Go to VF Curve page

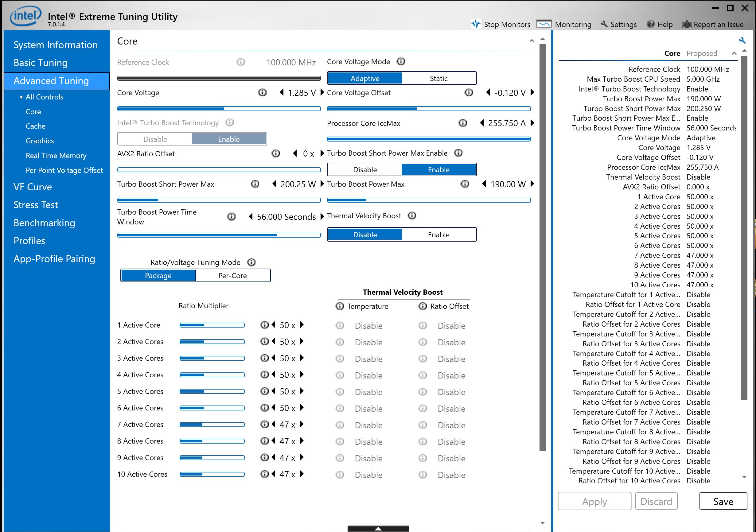33,187
